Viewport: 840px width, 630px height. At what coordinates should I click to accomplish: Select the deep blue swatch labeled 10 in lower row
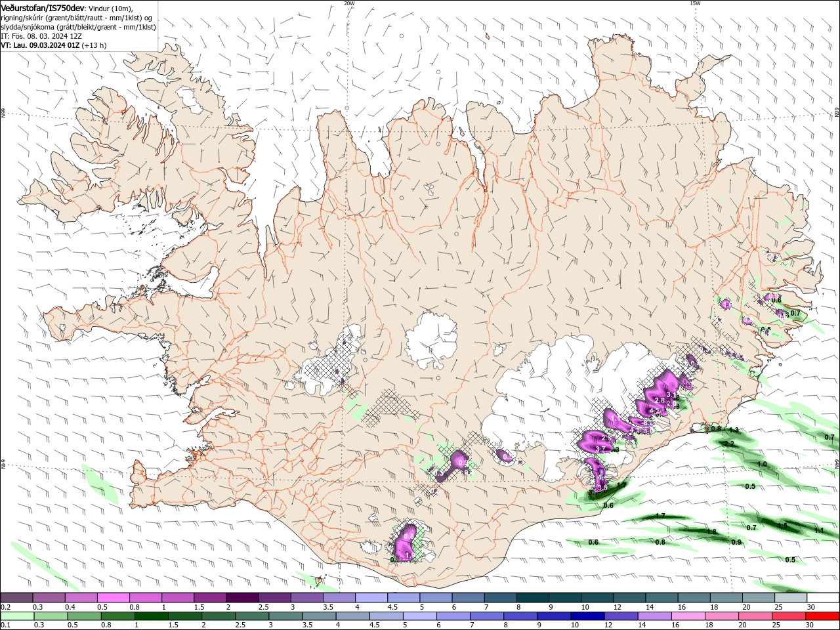coord(587,616)
